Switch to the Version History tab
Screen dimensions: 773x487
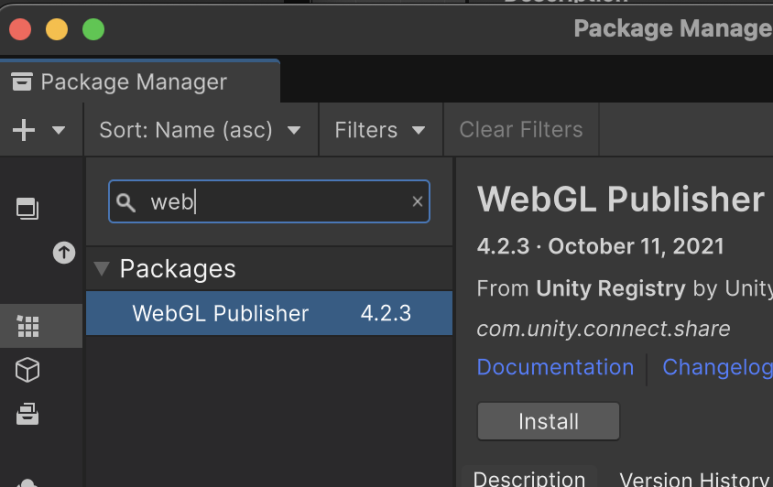click(x=694, y=479)
